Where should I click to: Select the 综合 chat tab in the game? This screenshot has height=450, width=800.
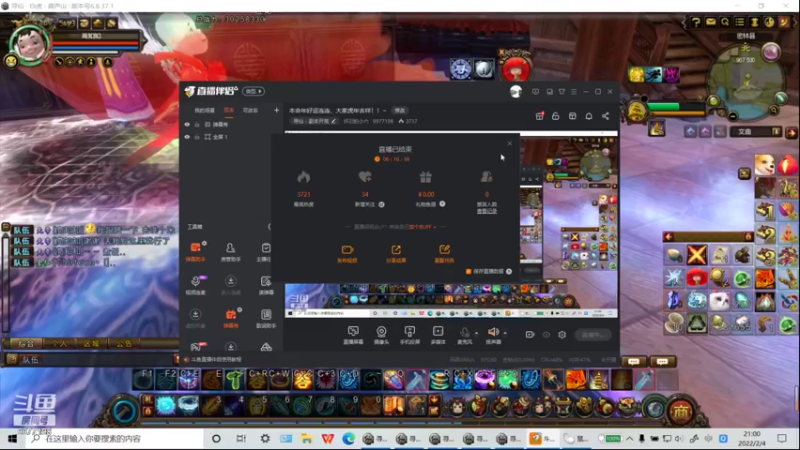26,343
